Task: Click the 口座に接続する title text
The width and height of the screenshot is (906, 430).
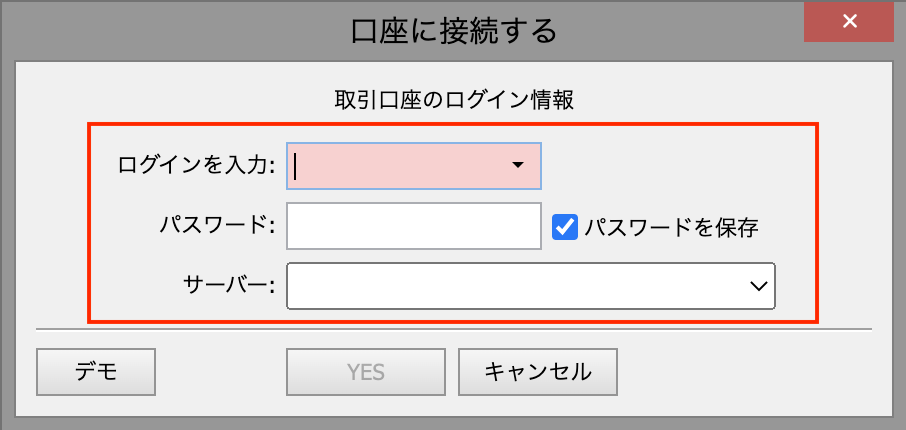Action: click(453, 31)
